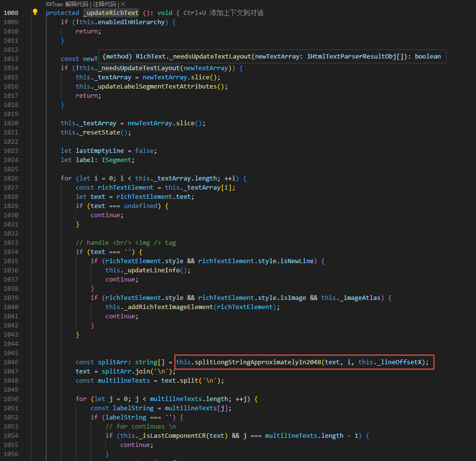Click '_imageAtlas' property on line 1039
This screenshot has width=476, height=461.
pyautogui.click(x=360, y=298)
